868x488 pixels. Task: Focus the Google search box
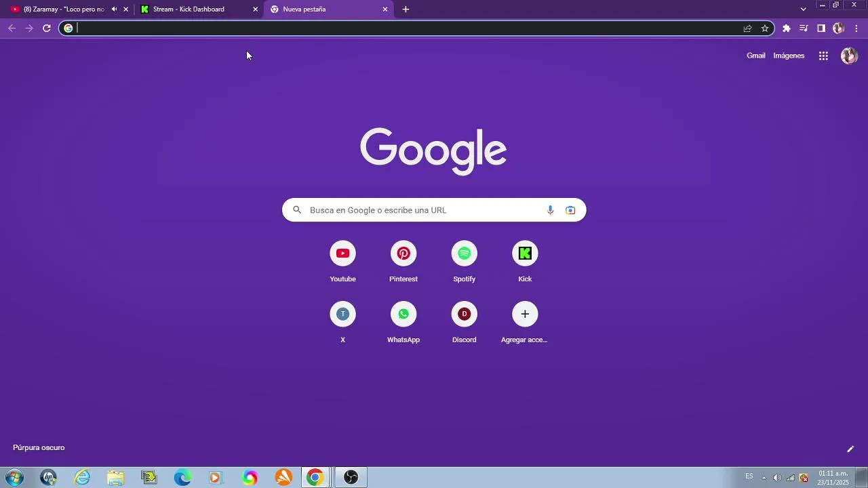[x=434, y=210]
